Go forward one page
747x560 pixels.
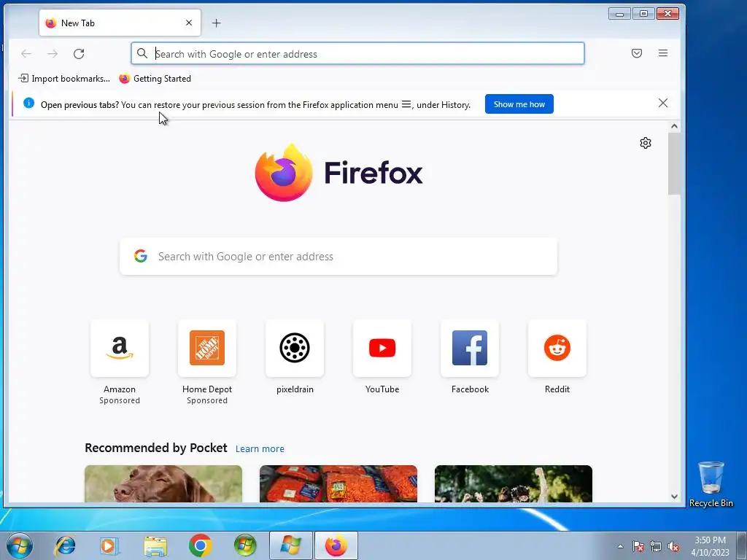pos(53,54)
